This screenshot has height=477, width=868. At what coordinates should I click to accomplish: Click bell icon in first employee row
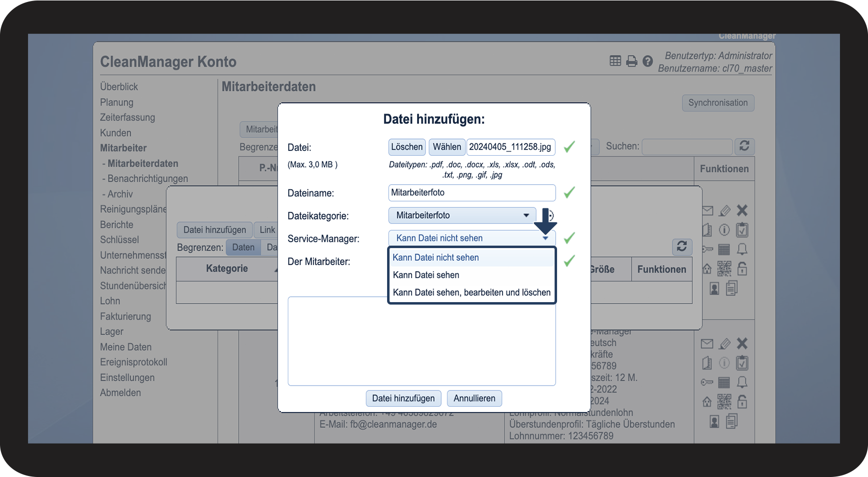tap(742, 250)
